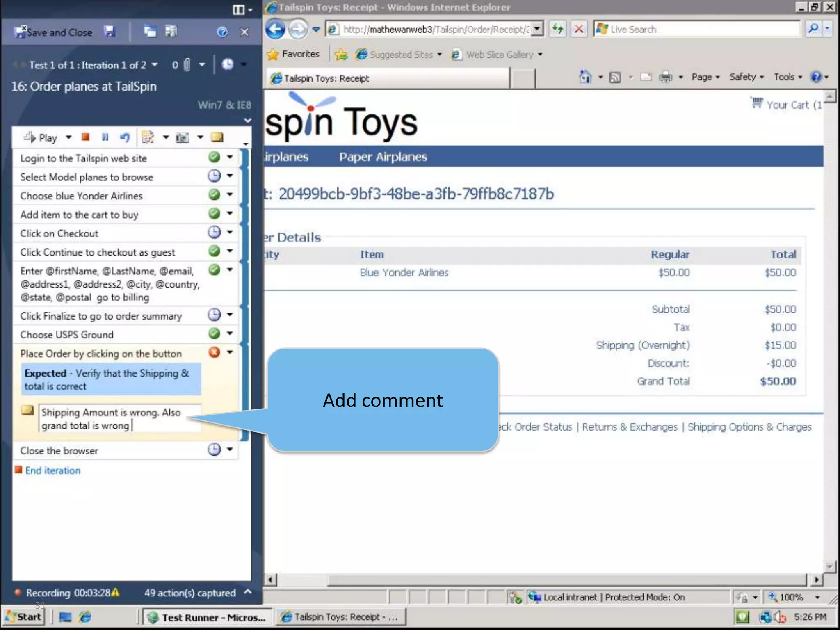Toggle status clock for Click Finalize step
Image resolution: width=840 pixels, height=630 pixels.
[x=214, y=315]
